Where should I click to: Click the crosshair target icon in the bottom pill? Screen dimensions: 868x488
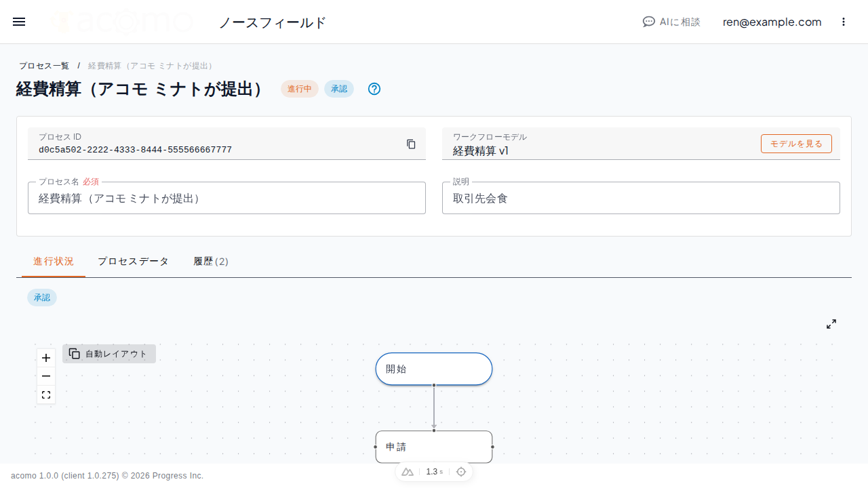click(x=461, y=472)
